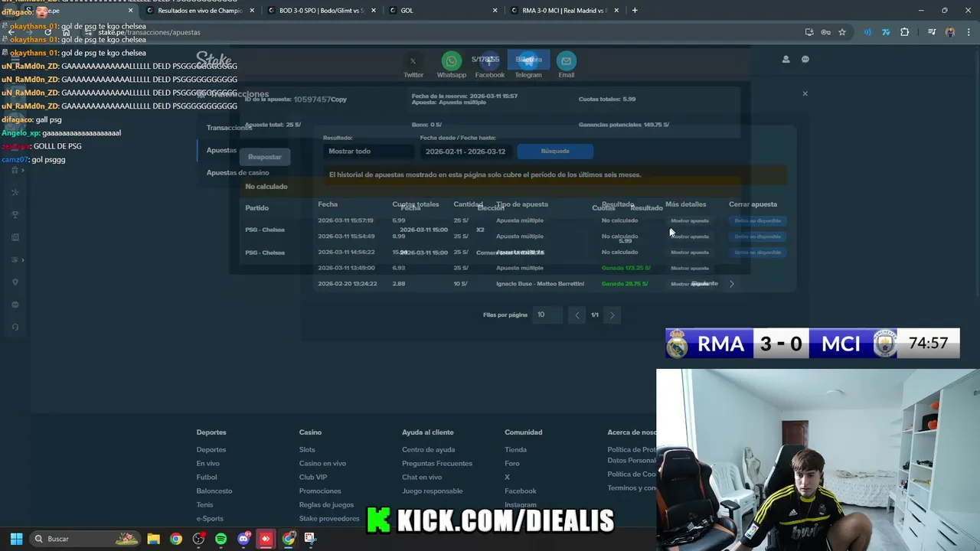Screen dimensions: 980x551
Task: Open the browser extensions puzzle icon
Action: 905,32
